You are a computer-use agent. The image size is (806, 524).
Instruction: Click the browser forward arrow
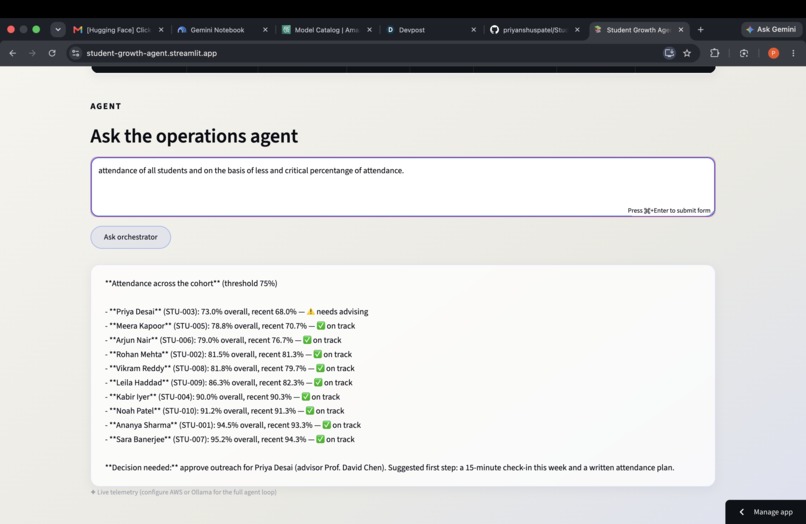point(32,53)
